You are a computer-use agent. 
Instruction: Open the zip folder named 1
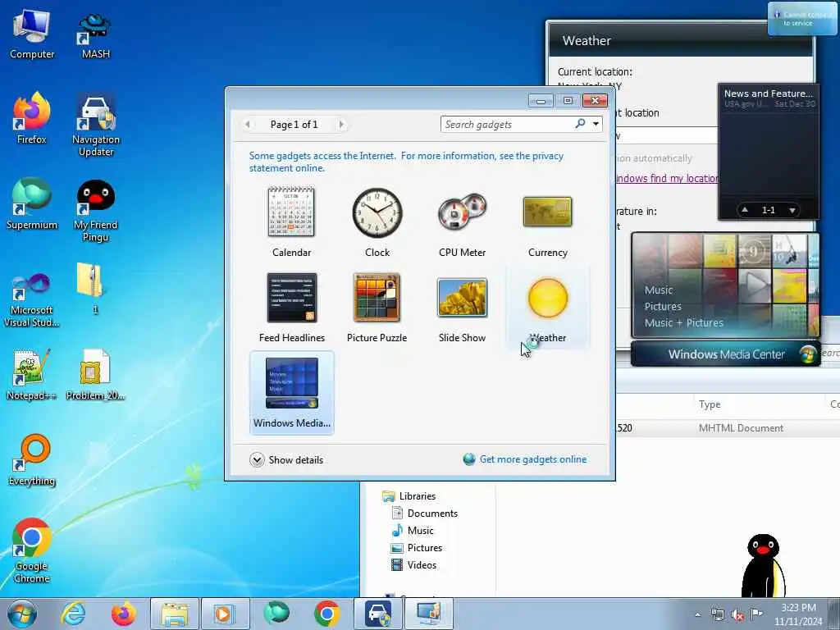[x=92, y=288]
